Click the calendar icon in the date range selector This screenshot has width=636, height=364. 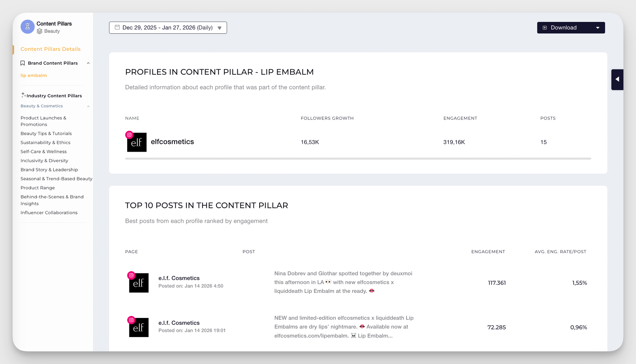(x=117, y=28)
